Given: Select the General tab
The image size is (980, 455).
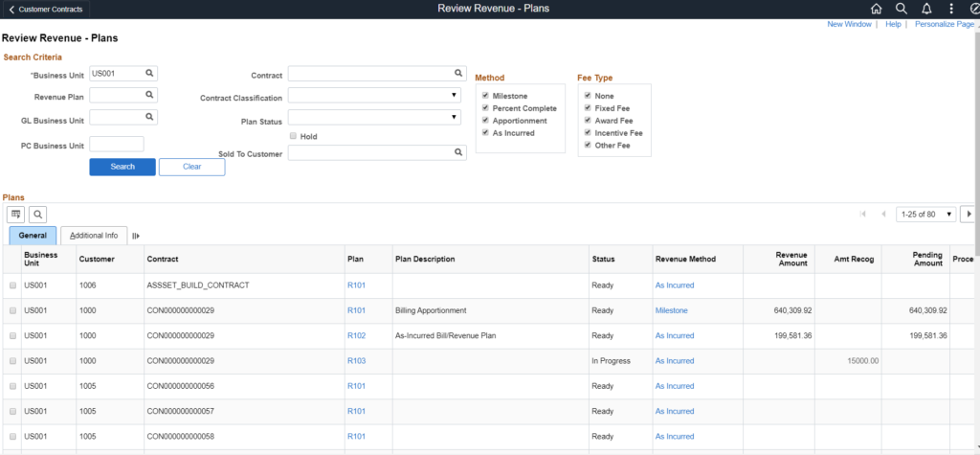Looking at the screenshot, I should (x=33, y=236).
